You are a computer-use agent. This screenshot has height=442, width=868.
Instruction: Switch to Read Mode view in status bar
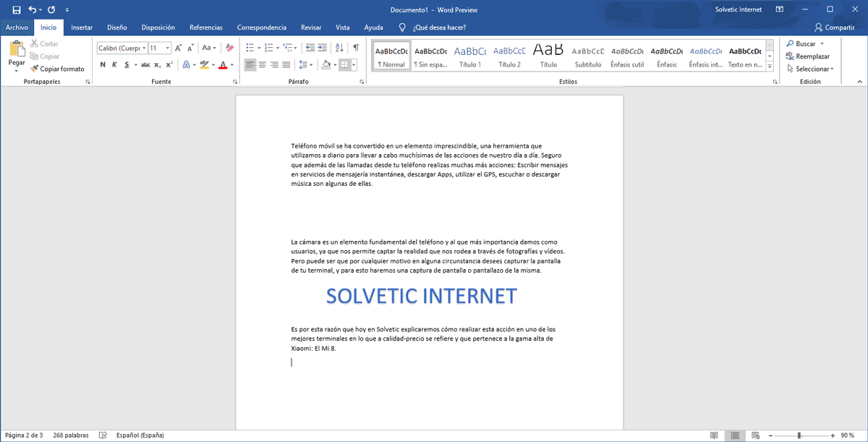click(715, 435)
